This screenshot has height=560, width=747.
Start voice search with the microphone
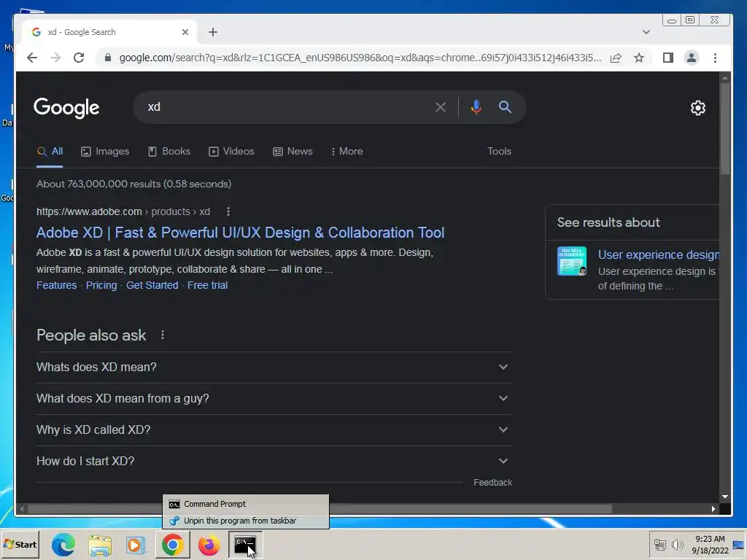pyautogui.click(x=476, y=107)
